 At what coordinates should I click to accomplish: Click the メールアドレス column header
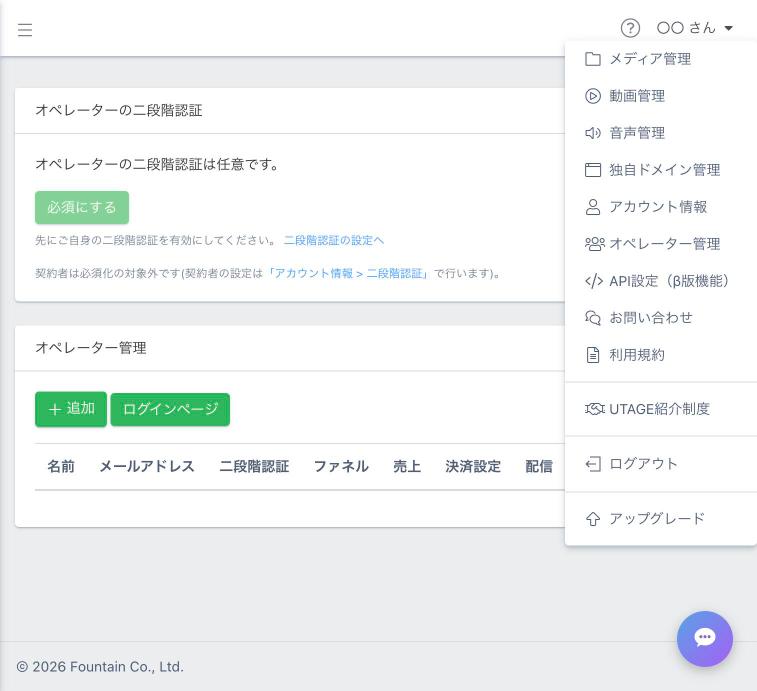147,466
